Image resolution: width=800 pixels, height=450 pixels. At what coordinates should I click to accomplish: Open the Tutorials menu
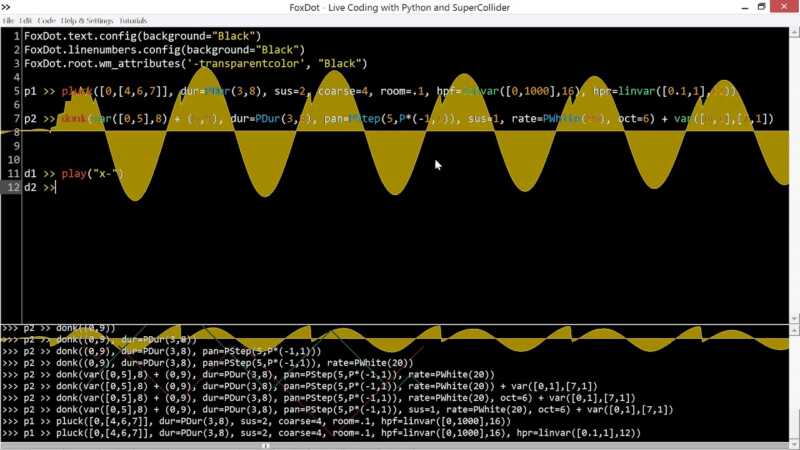(133, 20)
